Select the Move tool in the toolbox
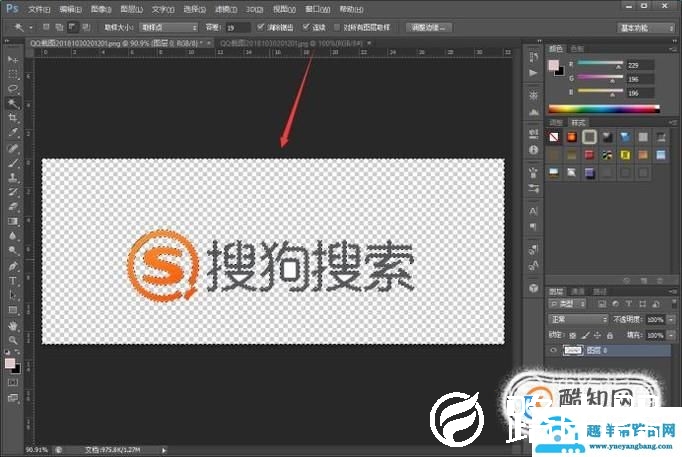This screenshot has width=682, height=457. (x=13, y=59)
